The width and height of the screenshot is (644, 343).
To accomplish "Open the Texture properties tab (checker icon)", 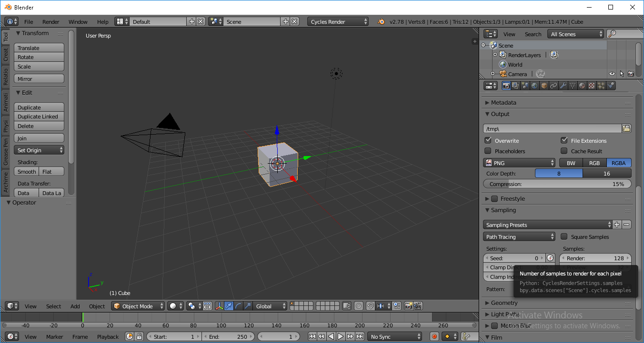I will [x=592, y=86].
